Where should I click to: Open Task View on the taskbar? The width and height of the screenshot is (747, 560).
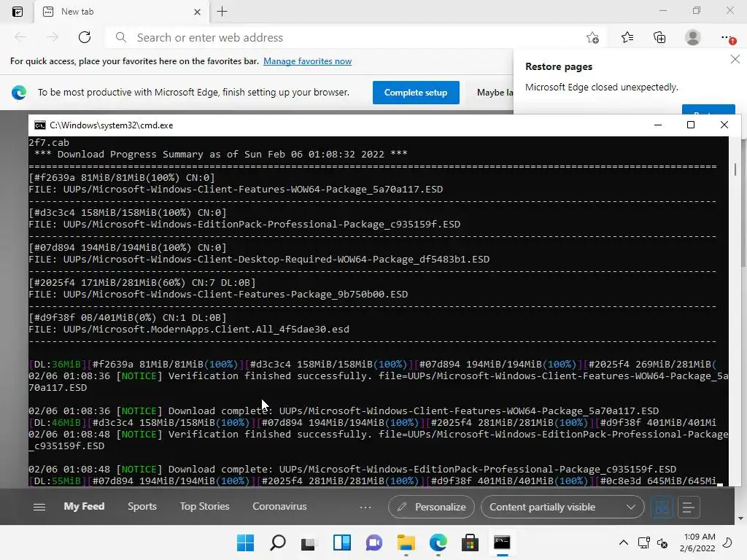pyautogui.click(x=309, y=542)
